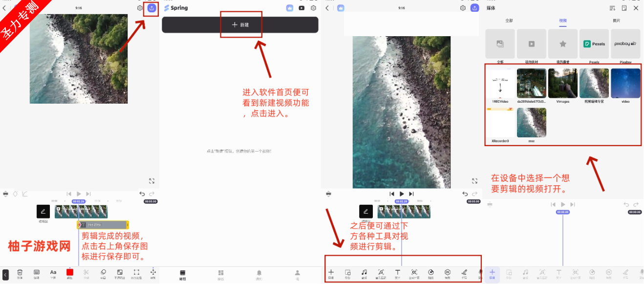Play the preview in the text-clip editor

point(79,194)
